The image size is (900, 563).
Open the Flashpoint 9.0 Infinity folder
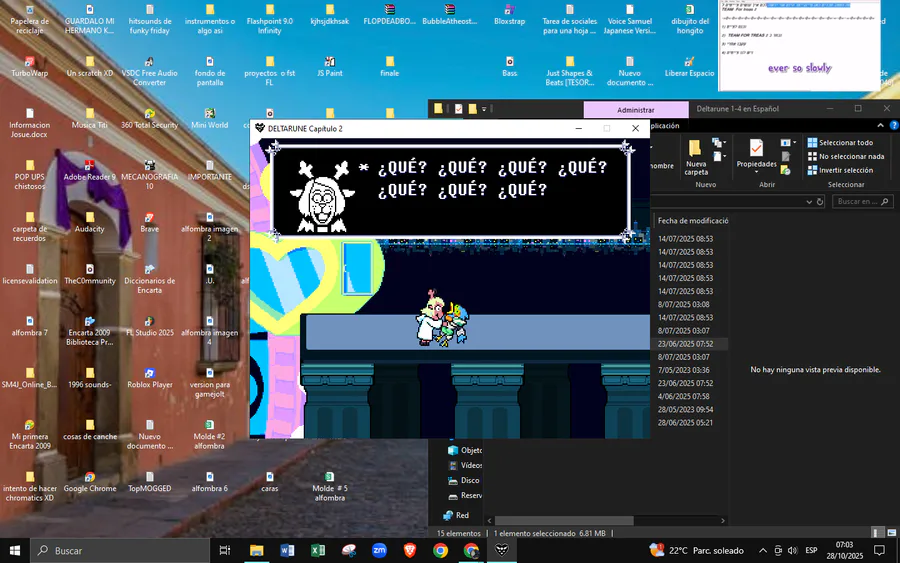pos(269,19)
